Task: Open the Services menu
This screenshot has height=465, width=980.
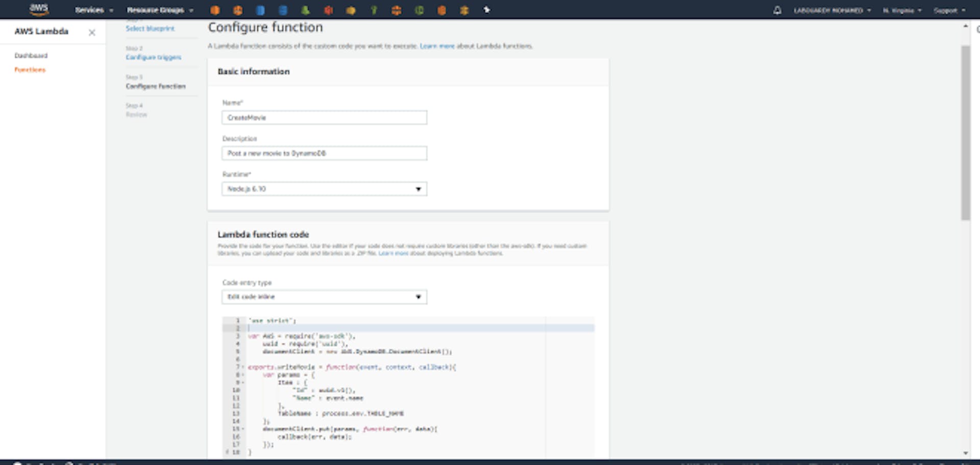Action: tap(94, 10)
